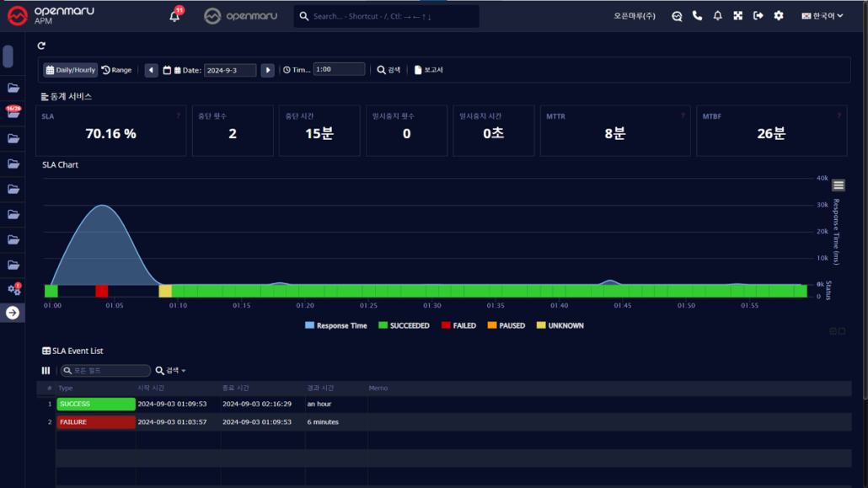
Task: Click the 보고서 report button
Action: pyautogui.click(x=429, y=70)
